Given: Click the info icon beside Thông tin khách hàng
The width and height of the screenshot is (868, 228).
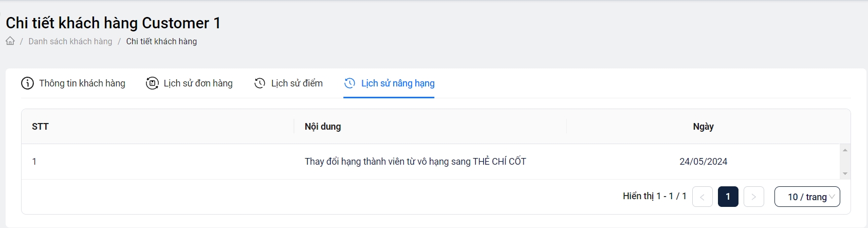Looking at the screenshot, I should [x=27, y=83].
